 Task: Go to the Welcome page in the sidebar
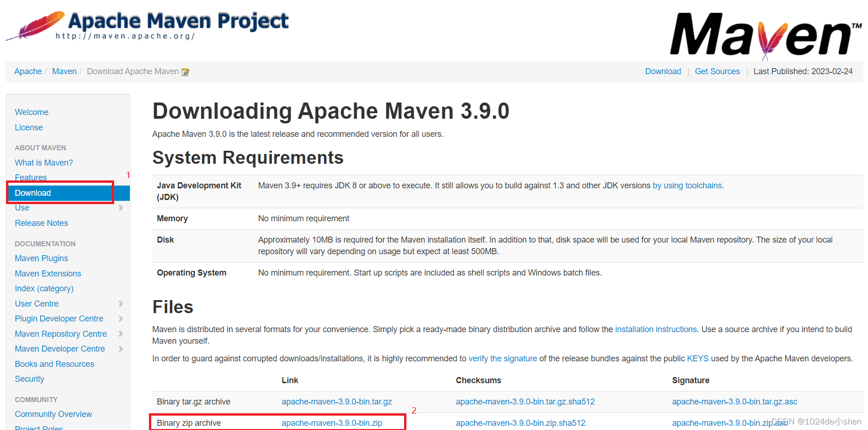(x=32, y=112)
